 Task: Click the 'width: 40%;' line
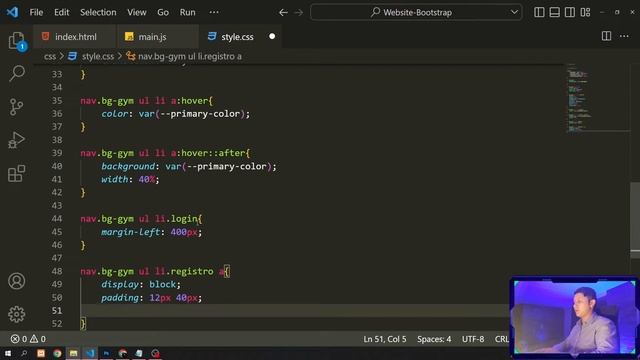[x=130, y=180]
